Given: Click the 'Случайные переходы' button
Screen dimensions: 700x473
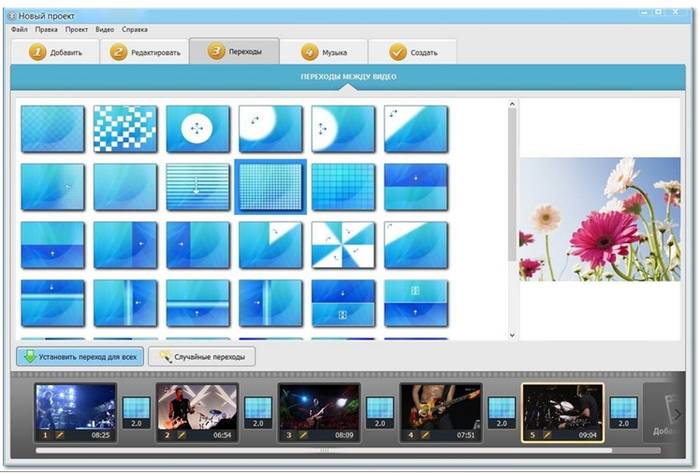Looking at the screenshot, I should (x=203, y=356).
